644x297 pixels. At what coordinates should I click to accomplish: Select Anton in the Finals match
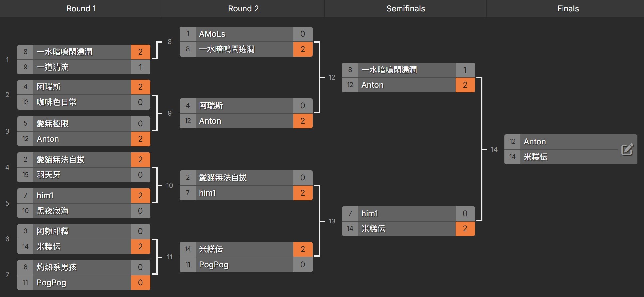point(535,142)
